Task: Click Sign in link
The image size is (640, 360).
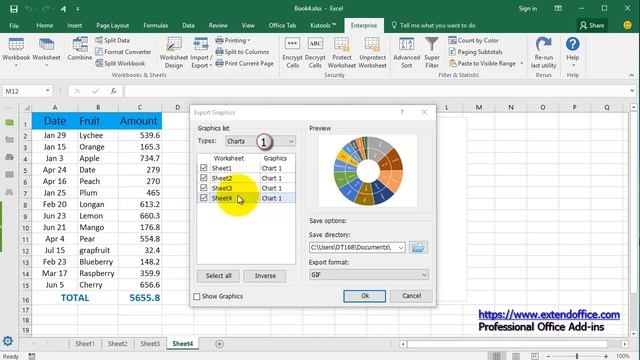Action: (x=527, y=9)
